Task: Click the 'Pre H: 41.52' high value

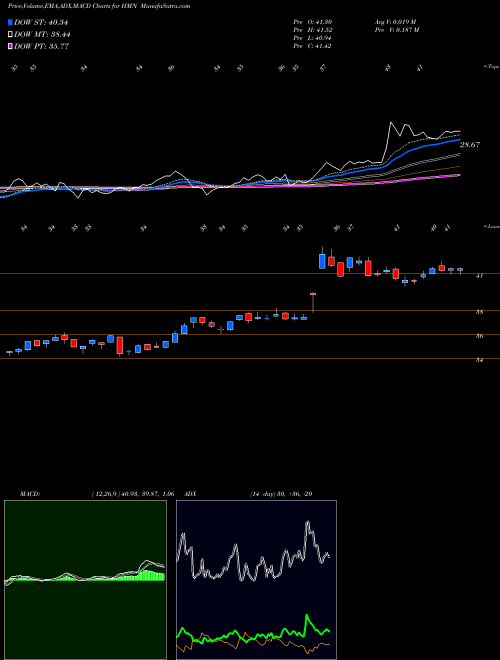Action: click(x=312, y=30)
